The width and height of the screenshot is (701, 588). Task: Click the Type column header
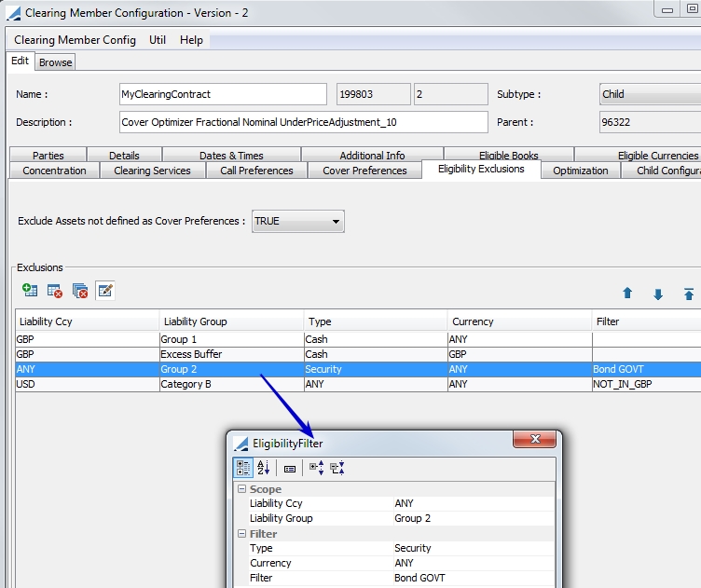pos(376,321)
